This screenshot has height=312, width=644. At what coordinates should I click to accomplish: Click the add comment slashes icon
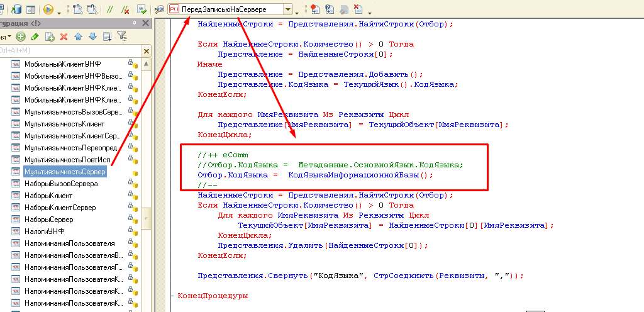(x=110, y=9)
